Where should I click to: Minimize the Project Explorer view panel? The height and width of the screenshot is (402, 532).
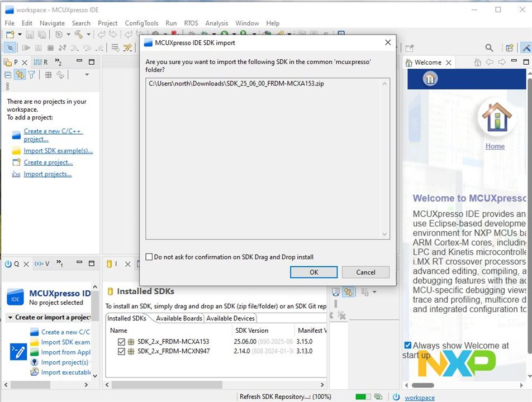(79, 61)
